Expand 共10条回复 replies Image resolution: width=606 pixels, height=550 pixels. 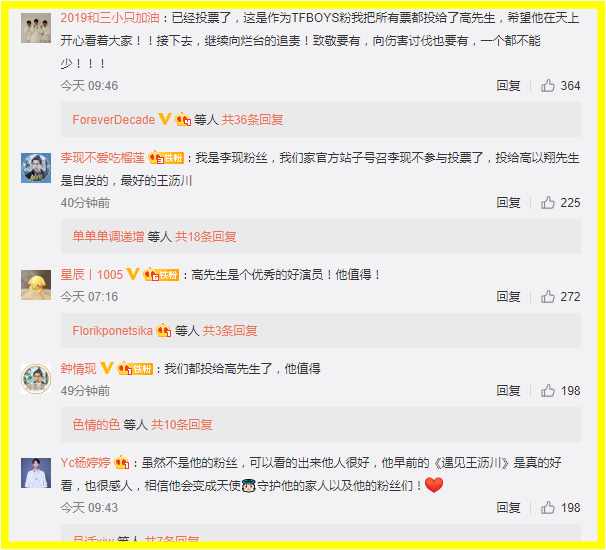(182, 425)
